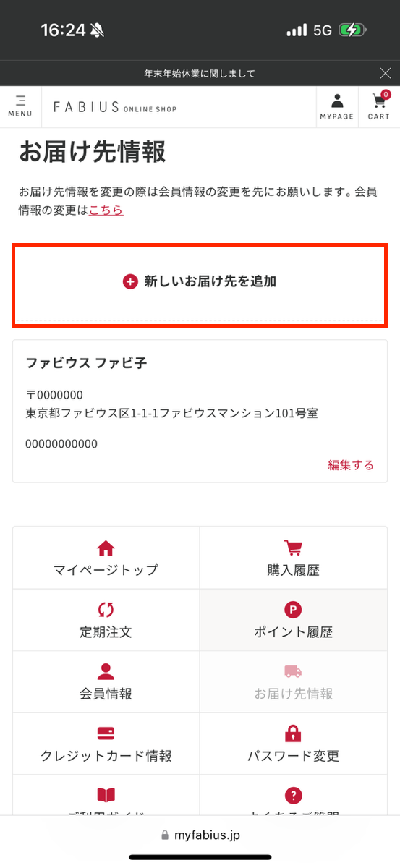Follow the こちら link to change member info
The width and height of the screenshot is (400, 868).
tap(106, 210)
